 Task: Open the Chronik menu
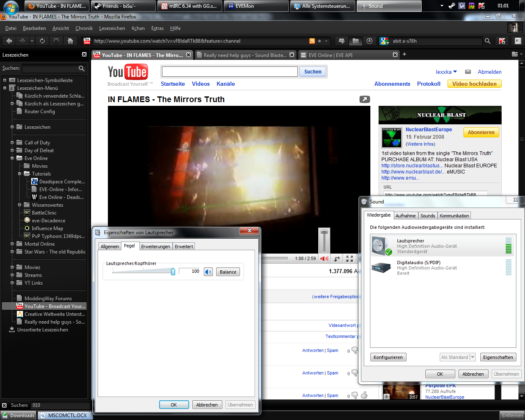(84, 28)
